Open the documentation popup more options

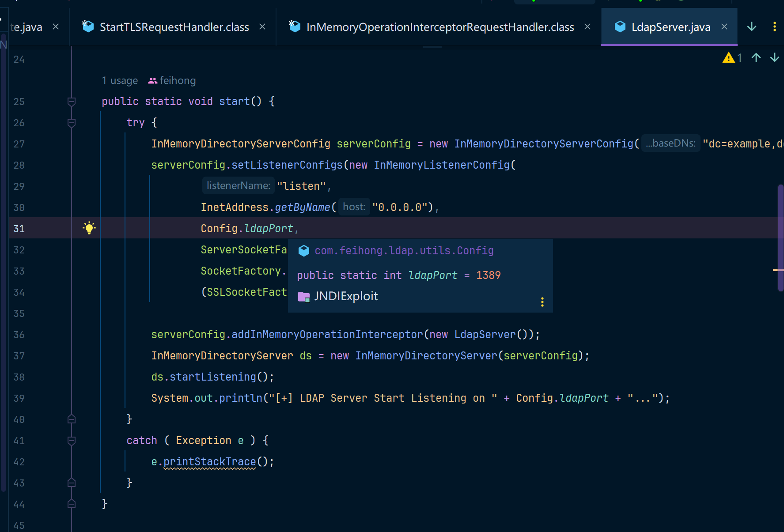[x=542, y=302]
